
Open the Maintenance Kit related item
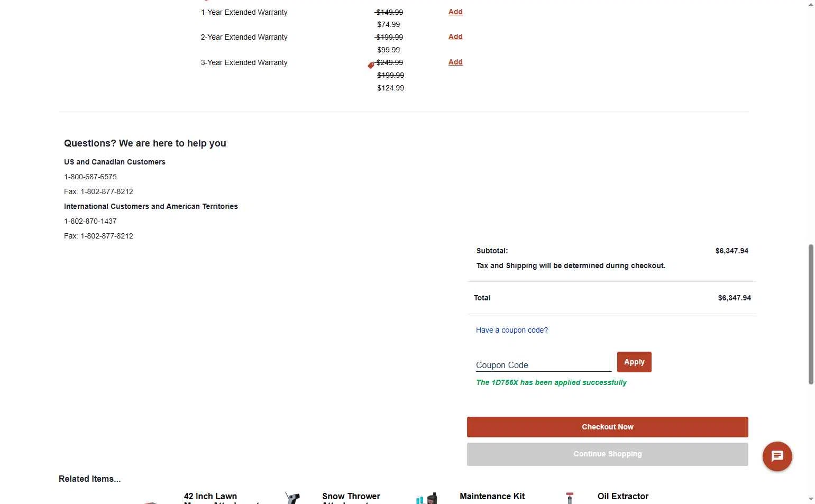click(492, 496)
